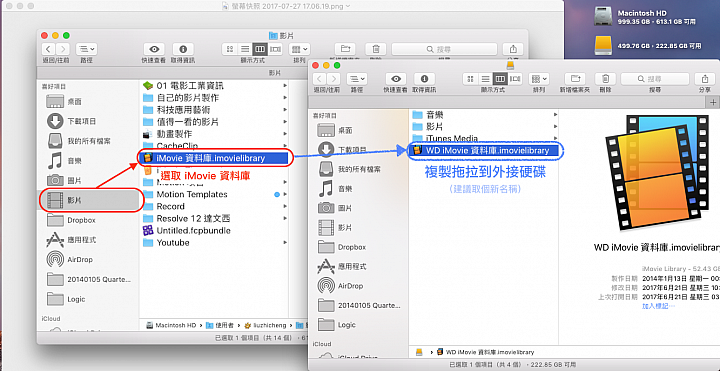This screenshot has width=720, height=371.
Task: Click New Folder icon in front window
Action: pos(574,79)
